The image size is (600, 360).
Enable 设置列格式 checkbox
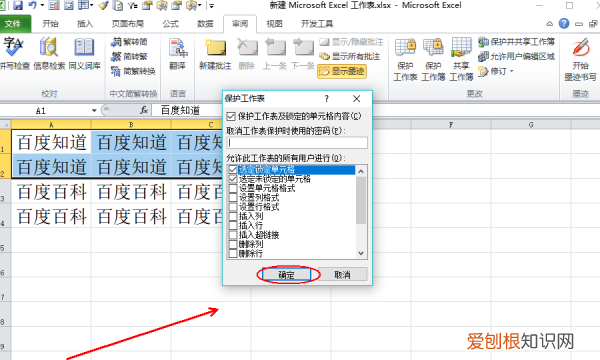pyautogui.click(x=233, y=197)
